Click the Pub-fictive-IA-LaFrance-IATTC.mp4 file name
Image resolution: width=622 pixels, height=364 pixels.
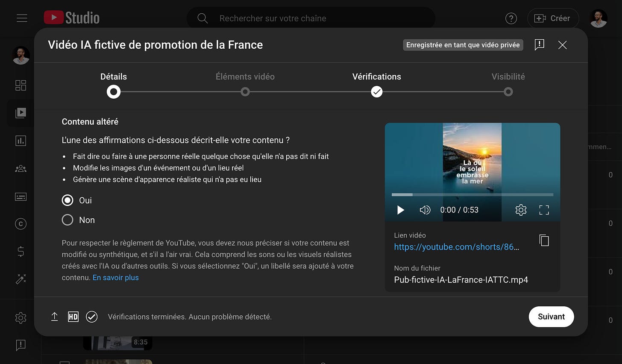point(461,280)
